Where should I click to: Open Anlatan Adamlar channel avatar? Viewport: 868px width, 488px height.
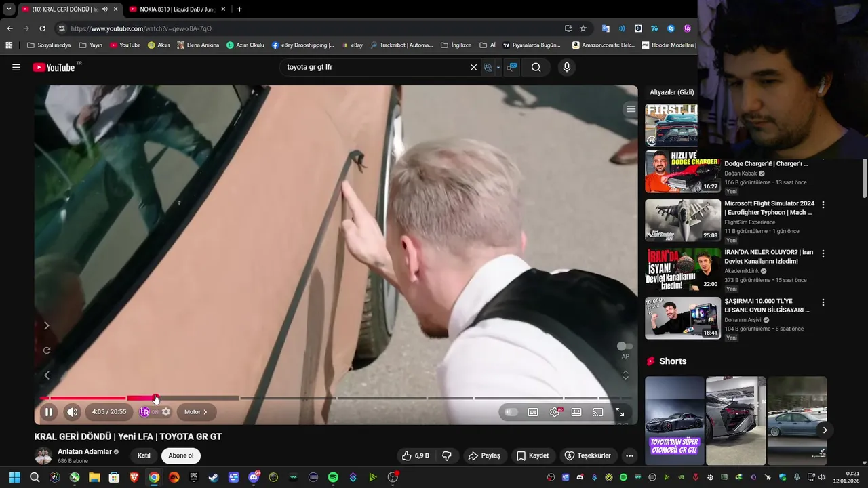click(x=43, y=455)
